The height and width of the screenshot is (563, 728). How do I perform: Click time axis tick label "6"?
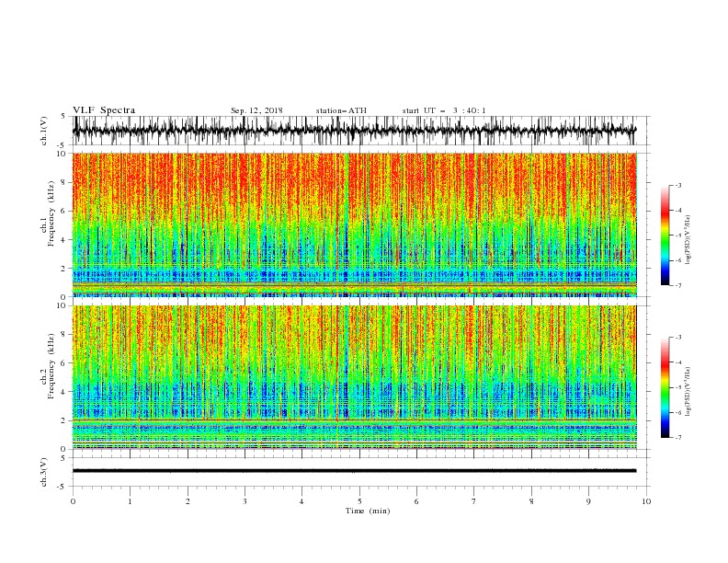[x=416, y=501]
